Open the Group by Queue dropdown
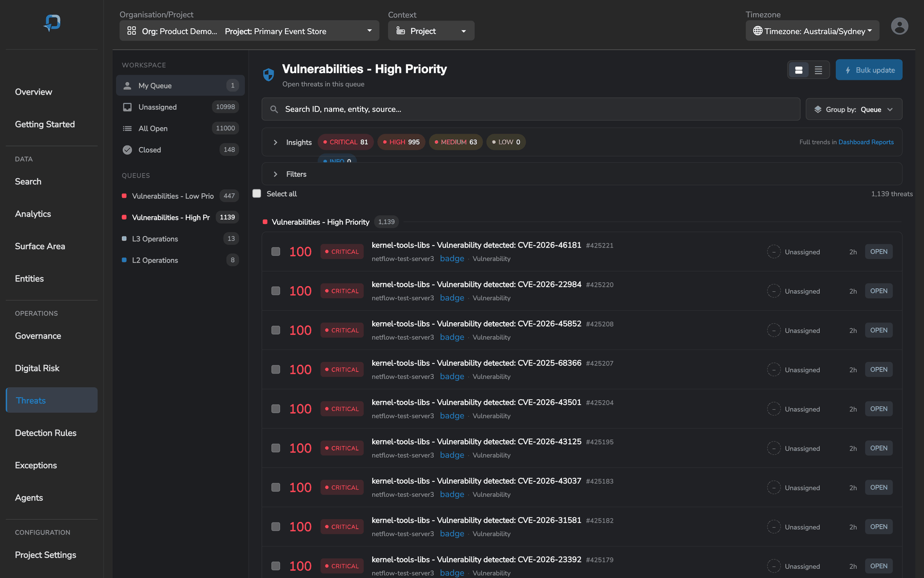The height and width of the screenshot is (578, 924). pyautogui.click(x=854, y=109)
